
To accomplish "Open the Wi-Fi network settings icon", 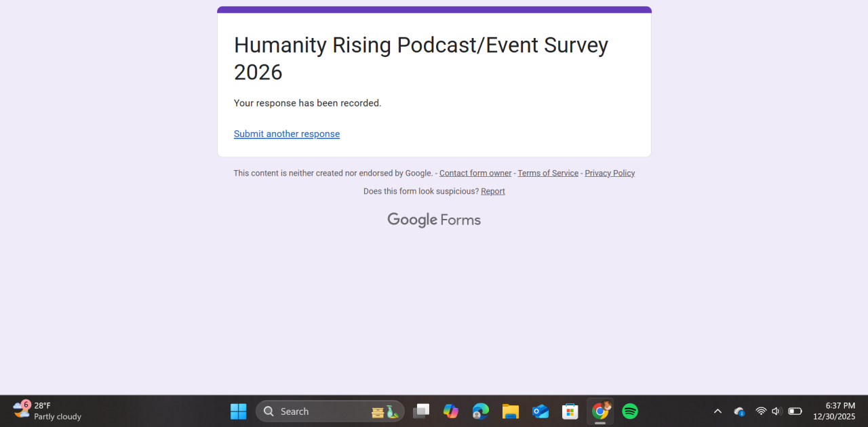I will click(x=761, y=411).
